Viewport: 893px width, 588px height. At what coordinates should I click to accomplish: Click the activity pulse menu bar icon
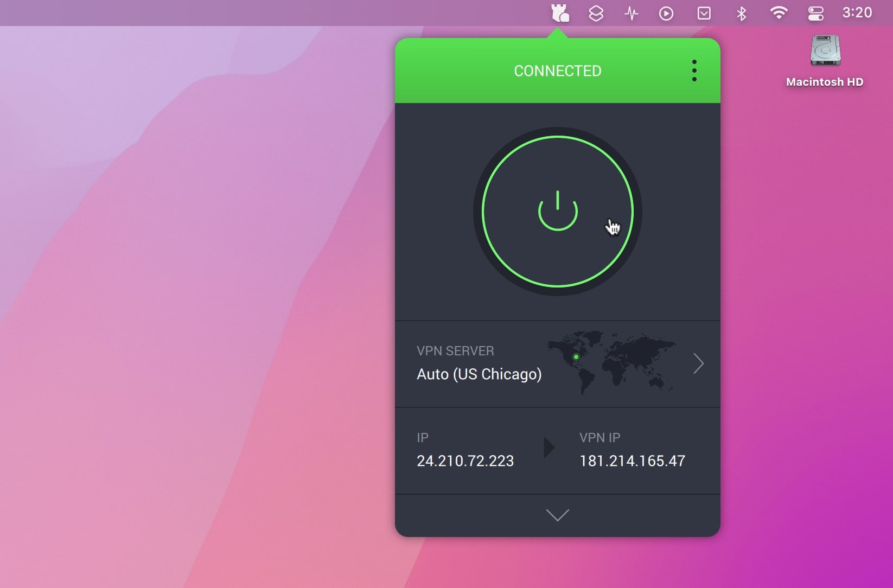click(631, 13)
